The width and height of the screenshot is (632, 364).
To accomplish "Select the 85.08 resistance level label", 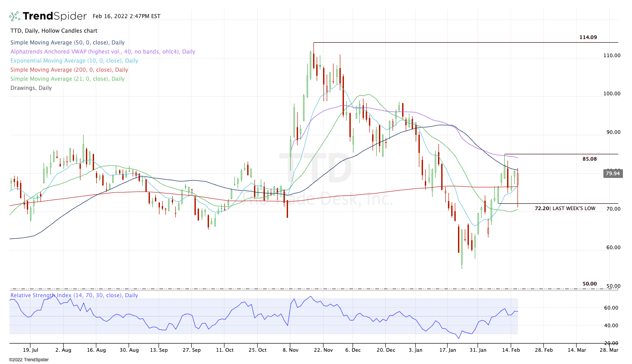I will (x=589, y=159).
